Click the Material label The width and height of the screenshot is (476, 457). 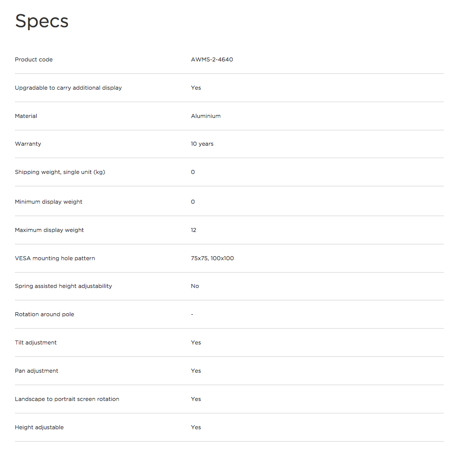[26, 116]
